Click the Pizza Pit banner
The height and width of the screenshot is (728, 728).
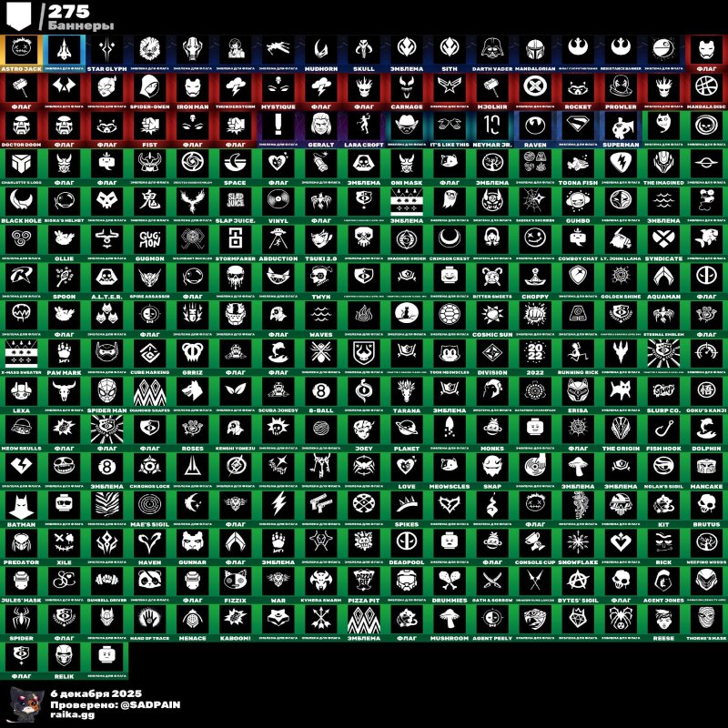pos(363,583)
